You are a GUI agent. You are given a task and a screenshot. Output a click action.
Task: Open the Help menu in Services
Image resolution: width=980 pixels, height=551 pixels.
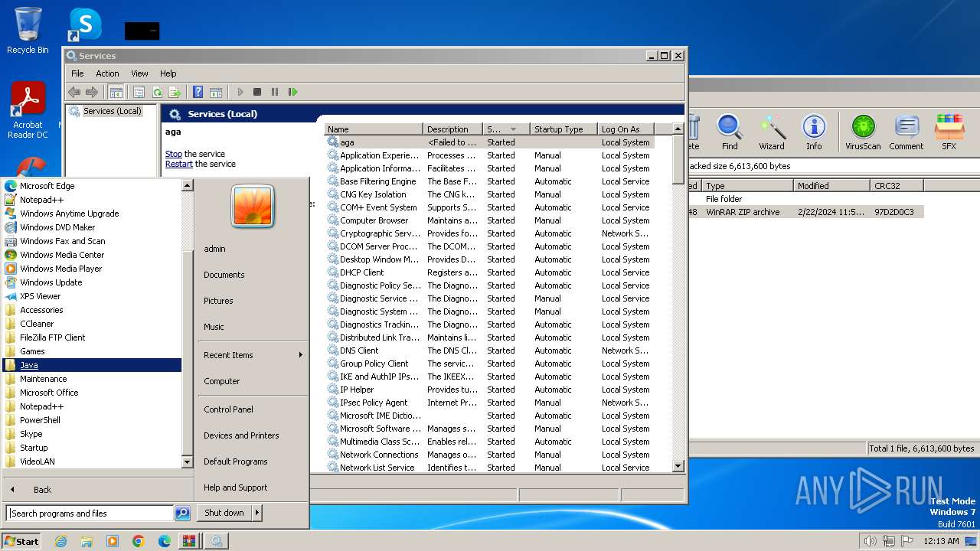pos(168,73)
